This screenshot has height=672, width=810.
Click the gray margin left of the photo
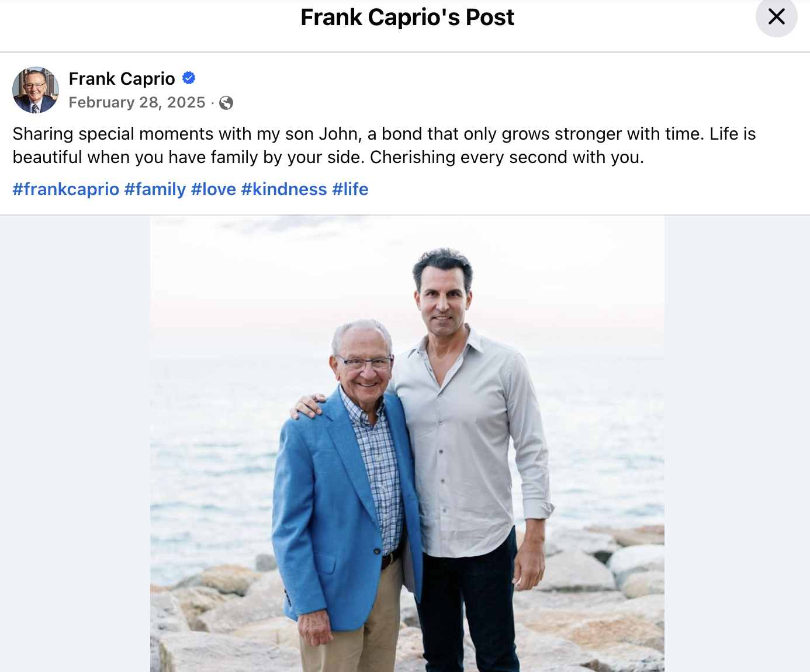(x=75, y=443)
